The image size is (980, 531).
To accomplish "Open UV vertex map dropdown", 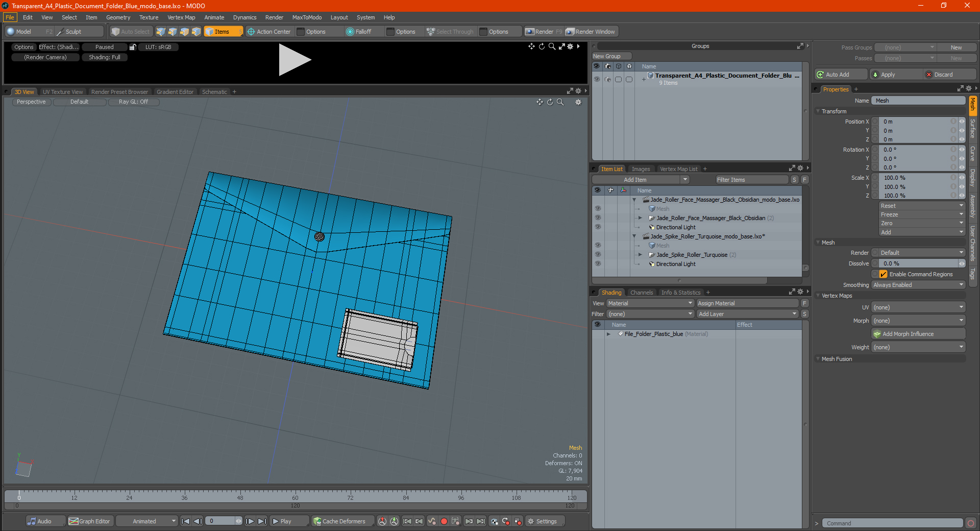I will tap(918, 307).
